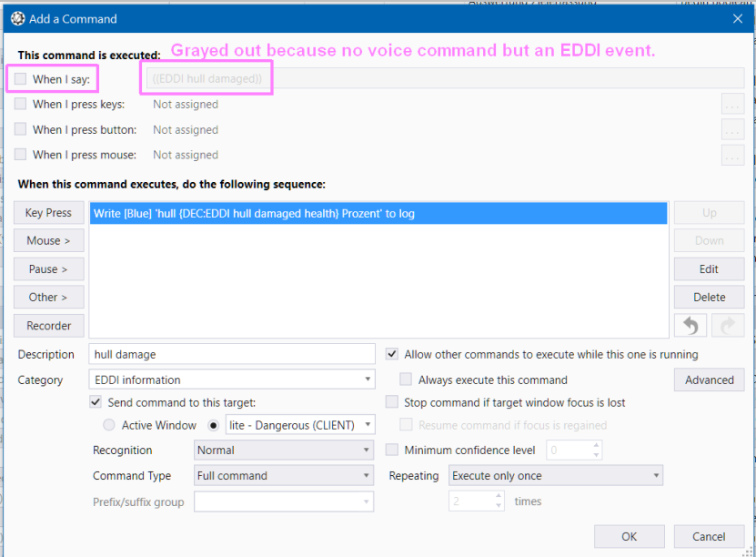Check the 'When I press mouse' option

[20, 155]
